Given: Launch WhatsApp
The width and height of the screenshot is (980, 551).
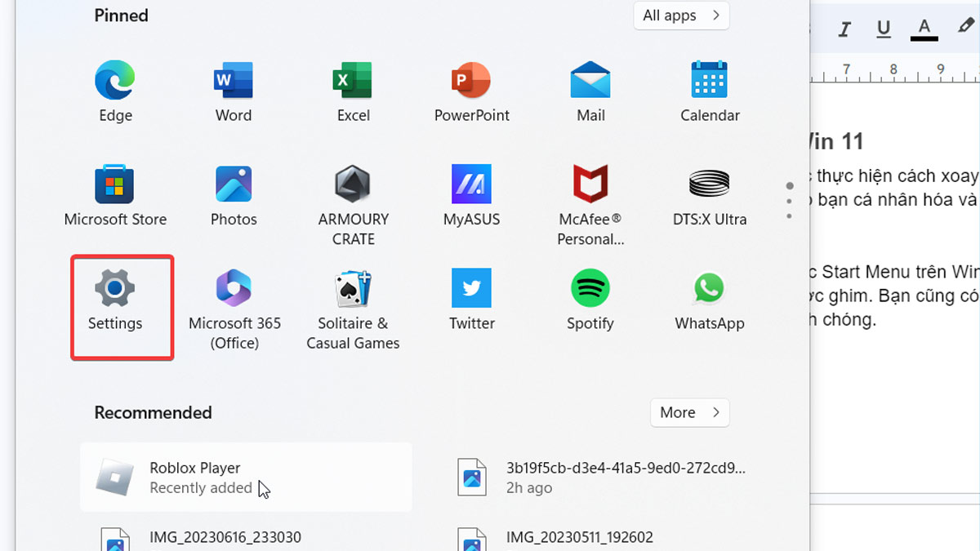Looking at the screenshot, I should click(x=710, y=300).
